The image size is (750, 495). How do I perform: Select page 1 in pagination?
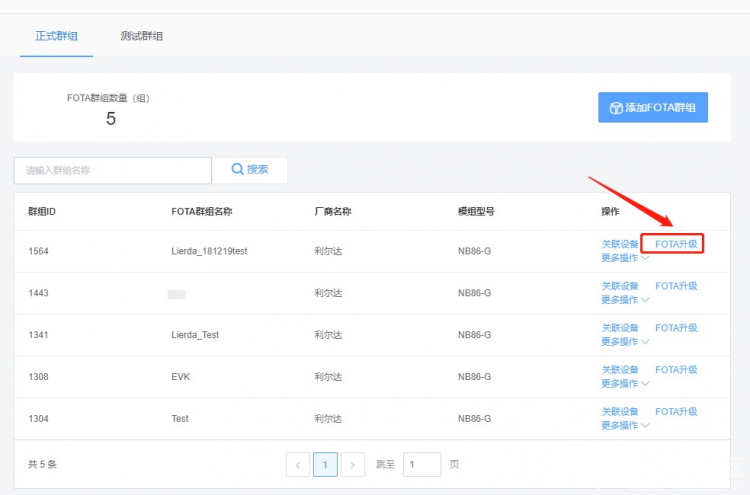(325, 464)
